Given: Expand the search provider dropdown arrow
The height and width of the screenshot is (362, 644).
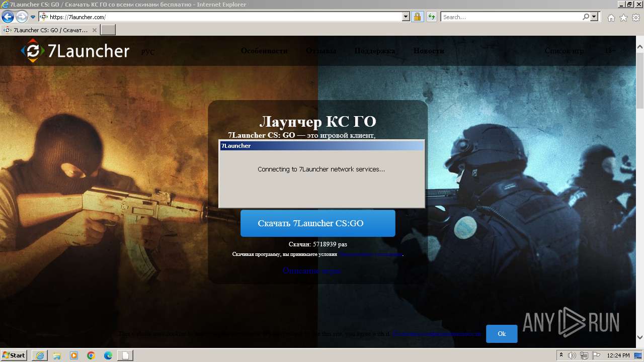Looking at the screenshot, I should pyautogui.click(x=595, y=17).
